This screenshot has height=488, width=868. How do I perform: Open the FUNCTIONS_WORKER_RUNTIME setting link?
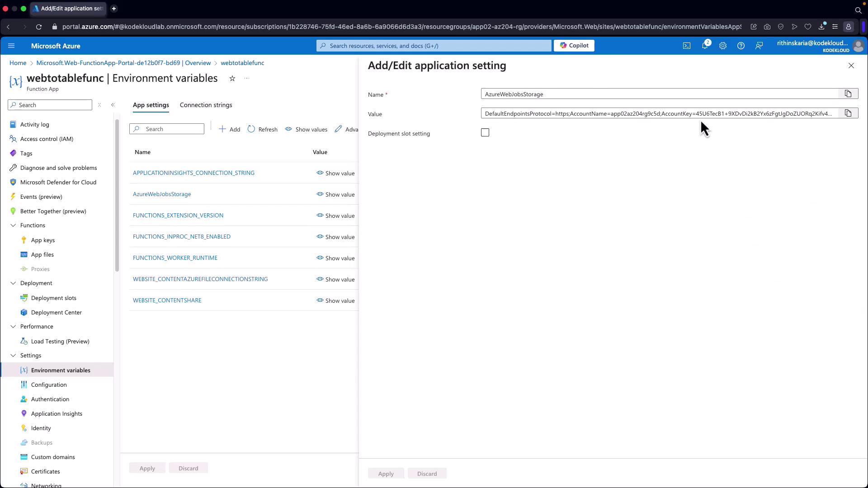pos(175,258)
